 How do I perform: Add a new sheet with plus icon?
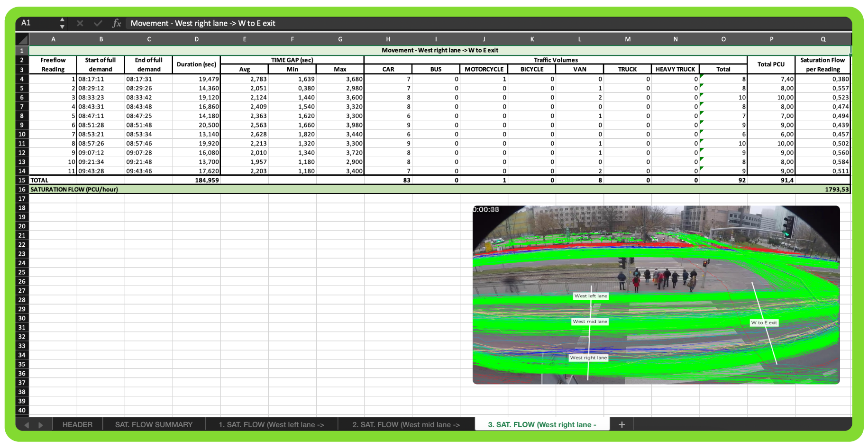click(621, 424)
